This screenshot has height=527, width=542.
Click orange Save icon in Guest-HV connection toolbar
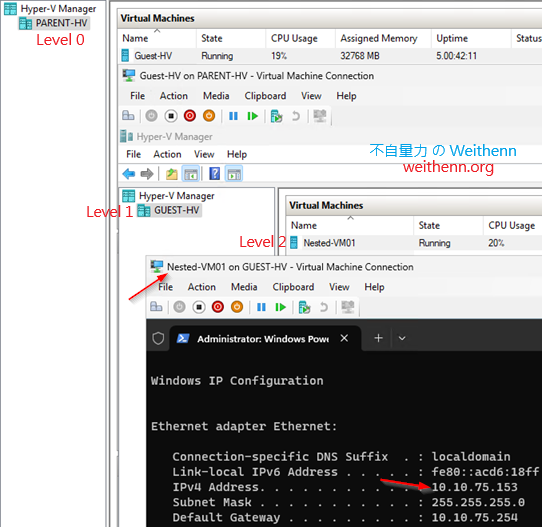click(209, 116)
